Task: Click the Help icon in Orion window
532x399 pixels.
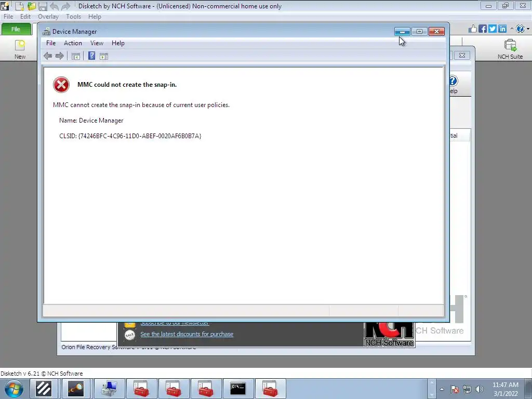Action: pyautogui.click(x=453, y=84)
